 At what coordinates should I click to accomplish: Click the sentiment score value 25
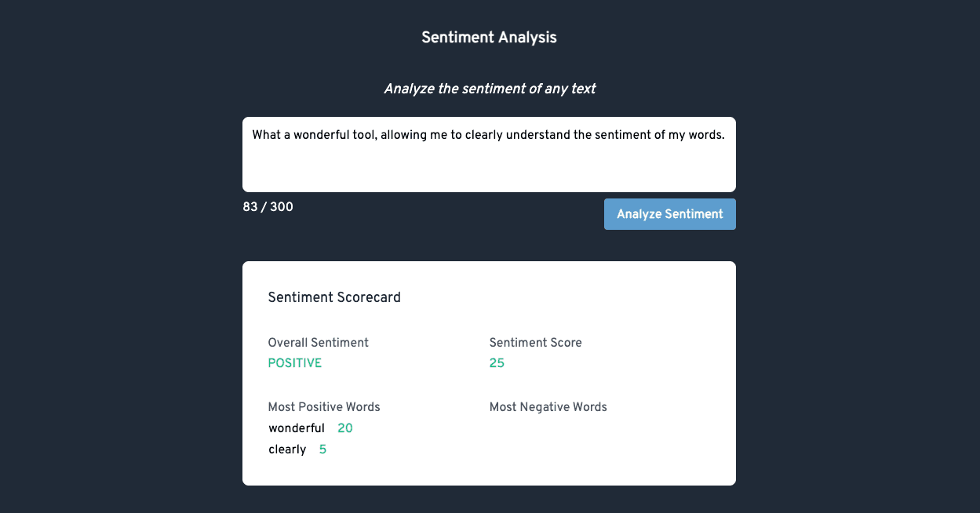497,363
